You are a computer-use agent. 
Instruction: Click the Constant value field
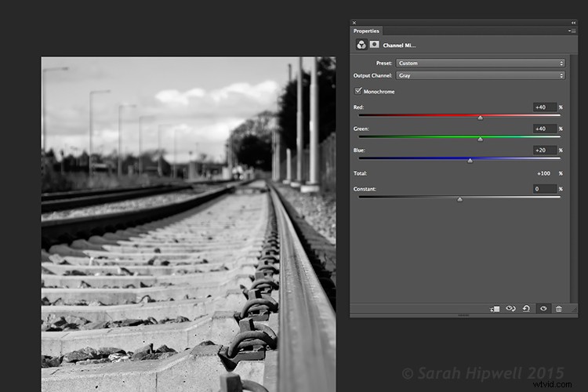click(x=545, y=189)
